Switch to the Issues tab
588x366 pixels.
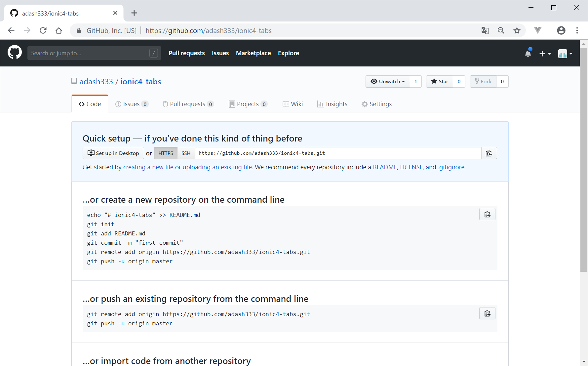131,104
